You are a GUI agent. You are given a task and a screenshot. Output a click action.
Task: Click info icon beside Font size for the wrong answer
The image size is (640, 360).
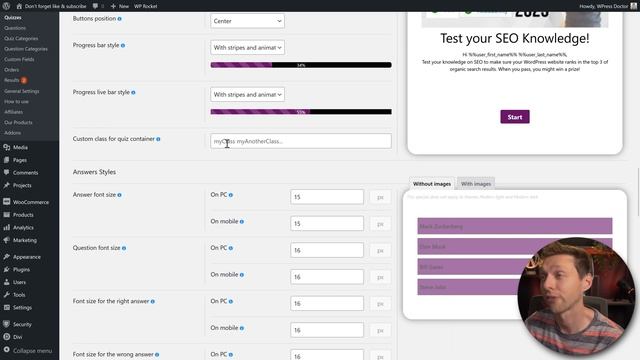157,355
